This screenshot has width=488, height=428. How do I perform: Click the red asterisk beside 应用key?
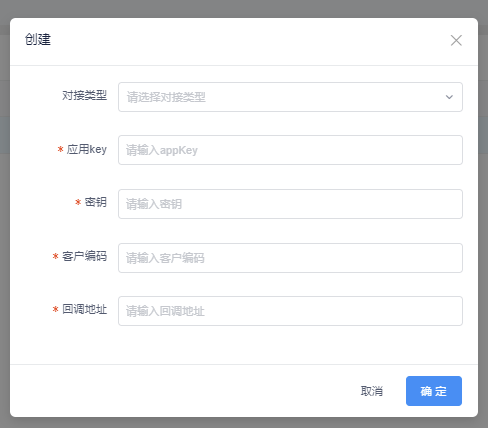click(60, 149)
